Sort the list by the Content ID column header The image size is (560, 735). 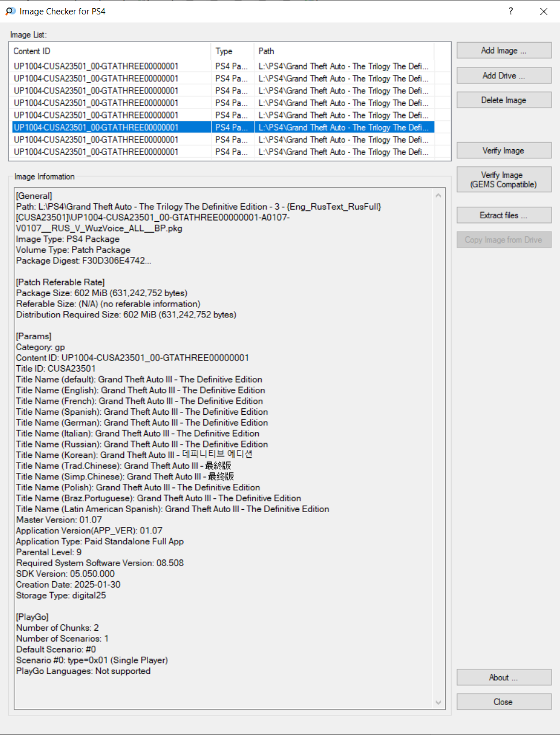click(111, 51)
